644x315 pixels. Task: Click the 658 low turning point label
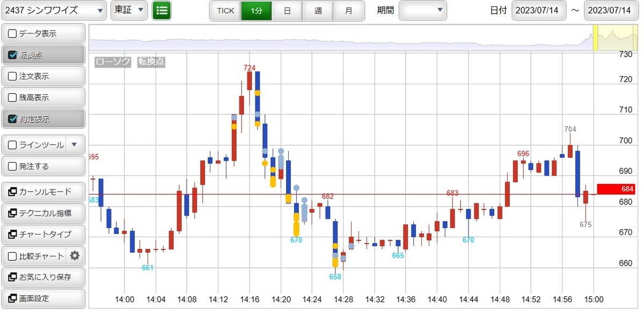coord(335,277)
